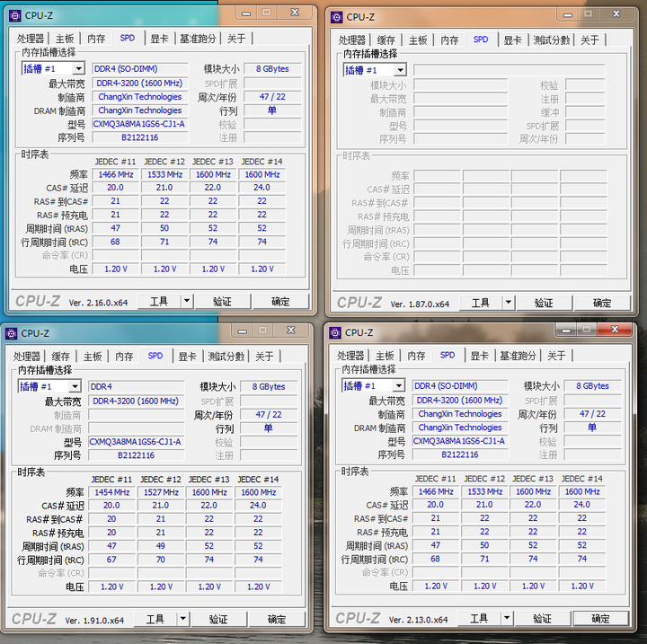
Task: Click 确定 button in CPU-Z 2.16.0 window
Action: pos(280,301)
